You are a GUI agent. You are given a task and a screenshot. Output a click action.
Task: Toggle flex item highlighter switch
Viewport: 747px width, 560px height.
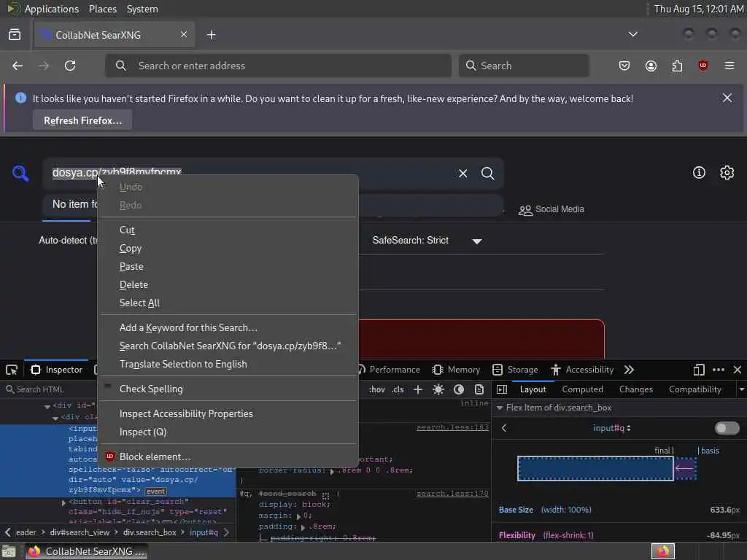727,428
